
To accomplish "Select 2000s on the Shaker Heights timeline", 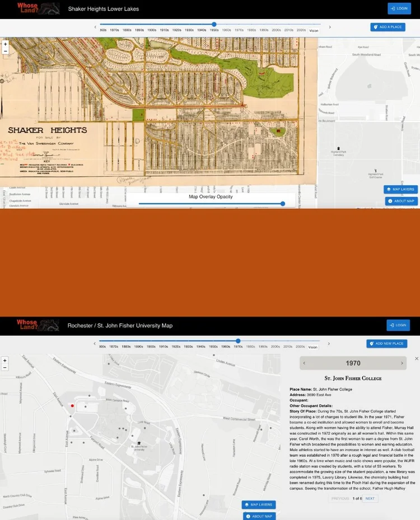I will pos(276,30).
